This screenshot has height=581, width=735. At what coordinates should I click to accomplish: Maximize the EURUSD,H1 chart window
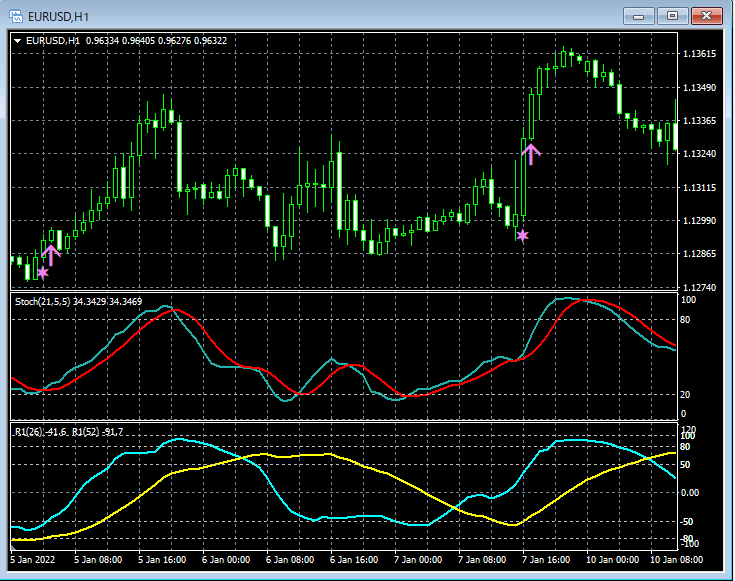point(672,15)
